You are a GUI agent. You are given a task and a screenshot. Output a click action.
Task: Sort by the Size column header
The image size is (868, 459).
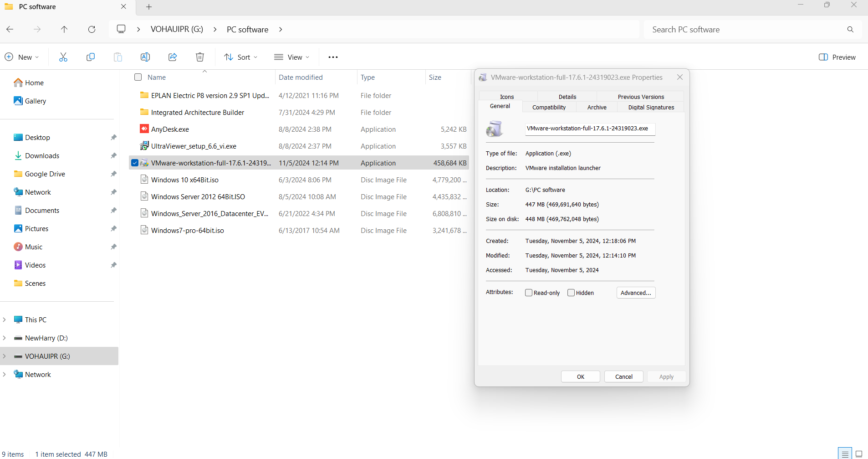click(448, 77)
